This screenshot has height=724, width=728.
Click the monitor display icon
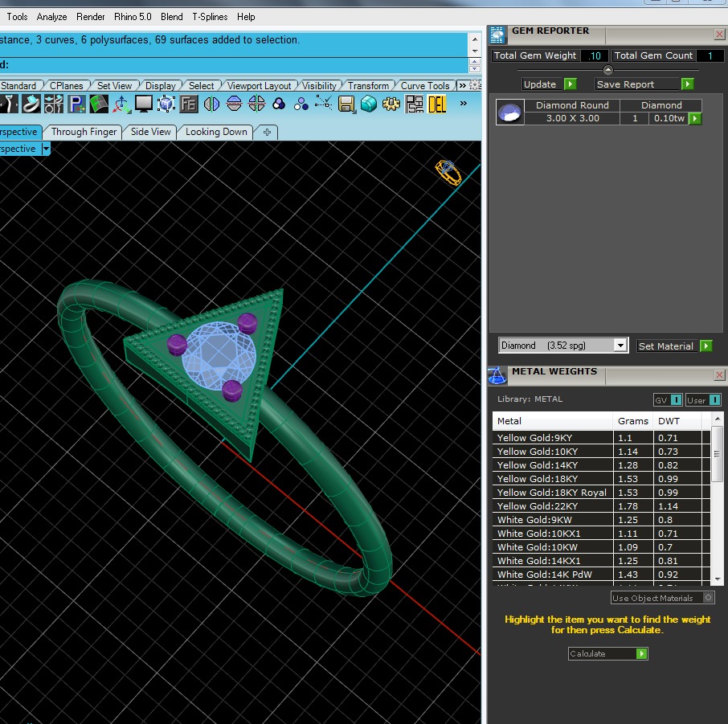pyautogui.click(x=144, y=104)
